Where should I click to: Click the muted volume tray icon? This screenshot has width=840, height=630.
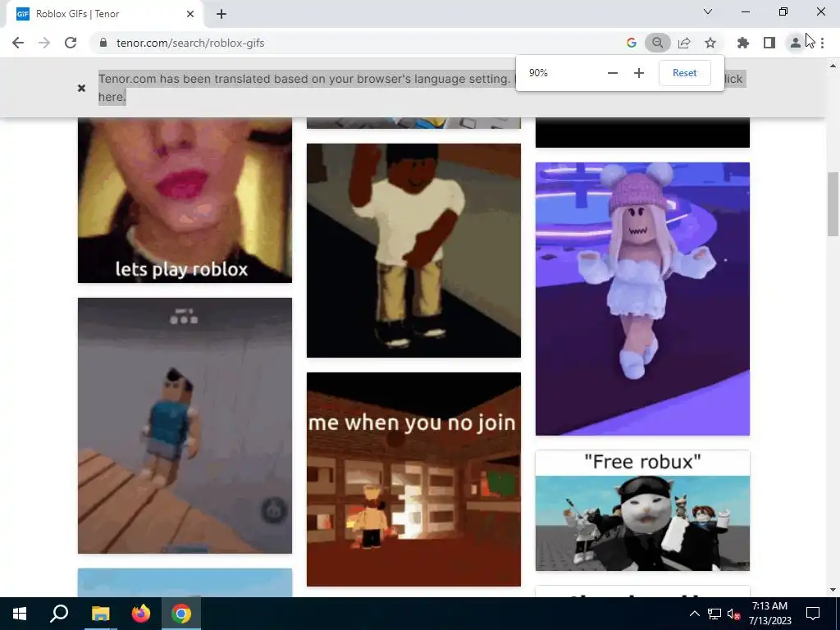(734, 614)
